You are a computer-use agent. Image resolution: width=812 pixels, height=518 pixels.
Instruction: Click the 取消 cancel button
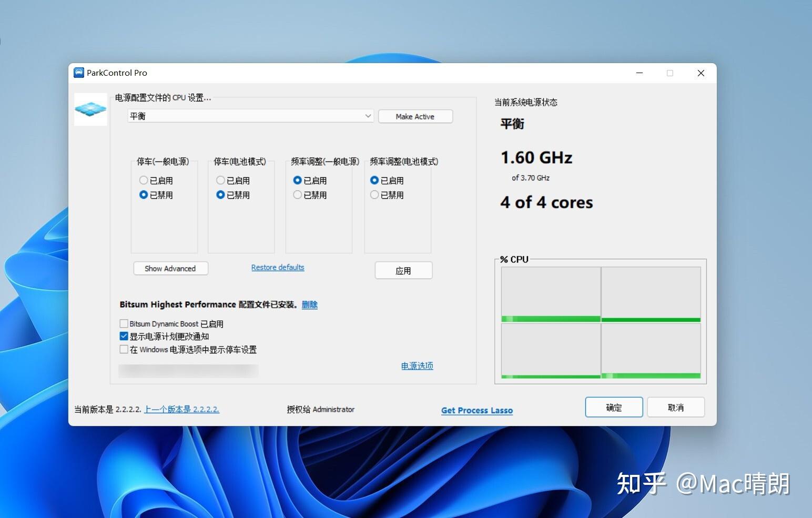[x=676, y=407]
